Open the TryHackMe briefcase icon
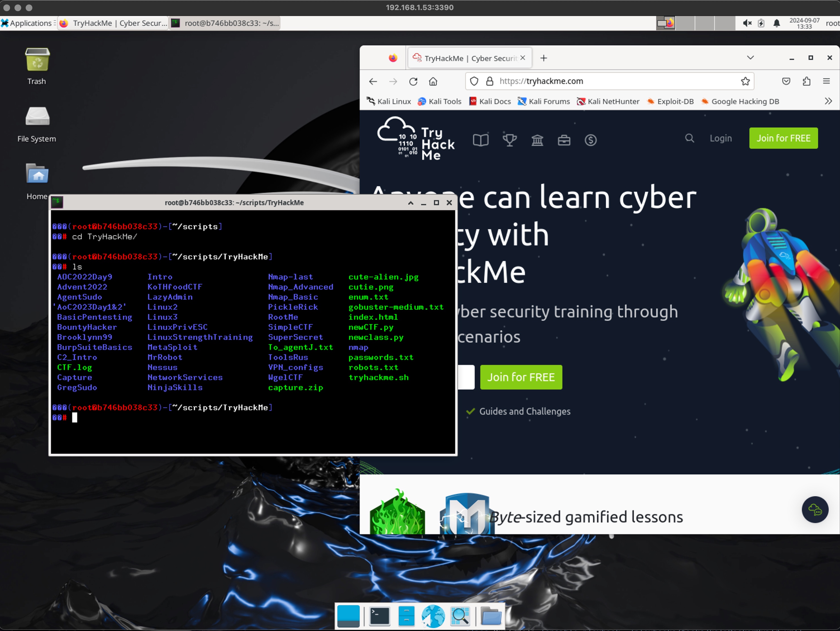The image size is (840, 631). coord(564,140)
